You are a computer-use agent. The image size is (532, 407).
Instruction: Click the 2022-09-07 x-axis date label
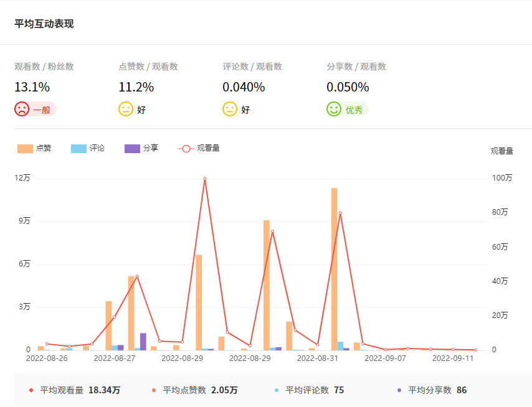[385, 358]
